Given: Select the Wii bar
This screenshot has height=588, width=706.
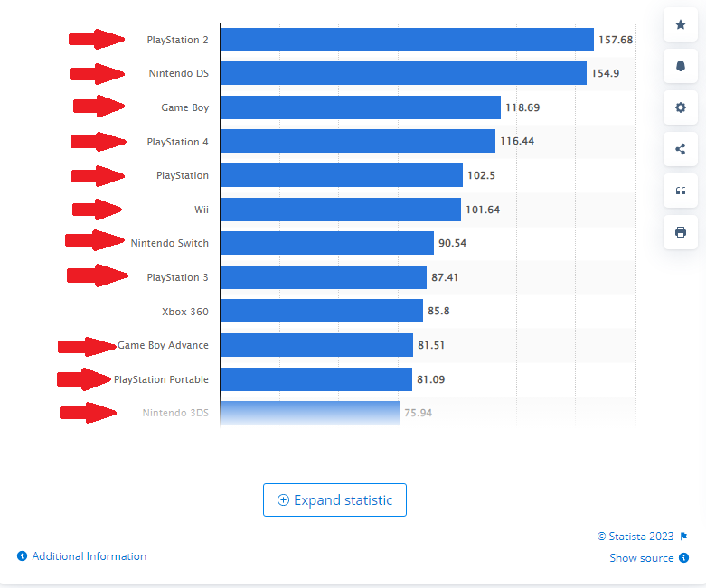Looking at the screenshot, I should click(340, 210).
